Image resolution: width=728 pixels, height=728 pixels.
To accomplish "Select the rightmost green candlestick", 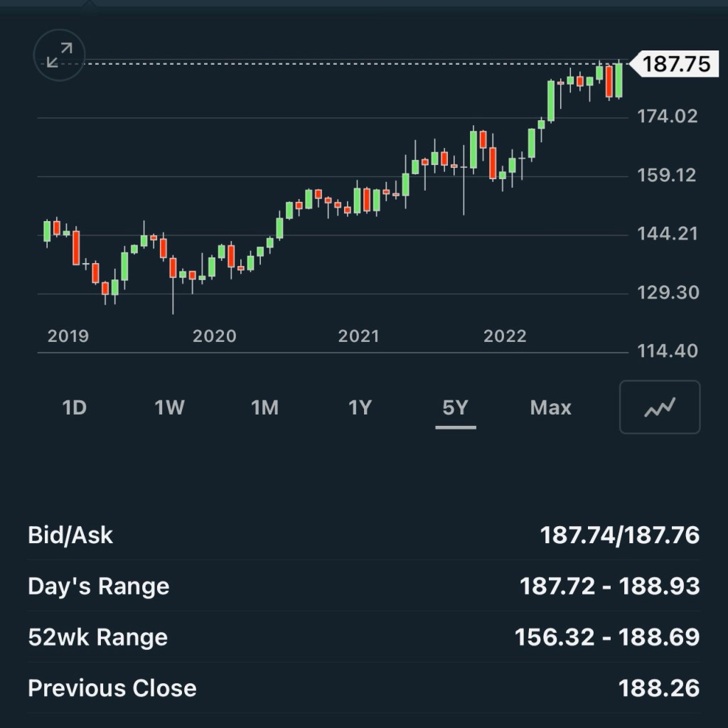I will 619,80.
